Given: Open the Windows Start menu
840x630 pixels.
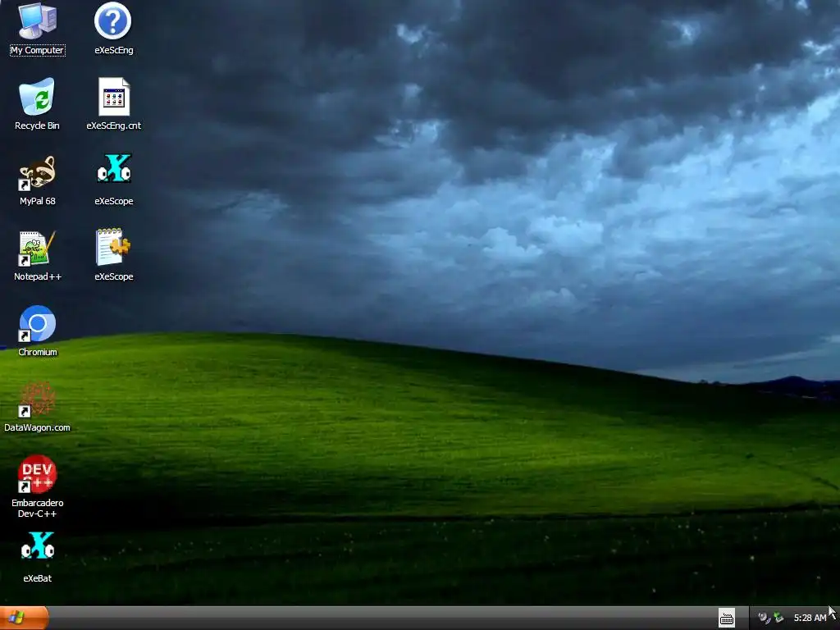Looking at the screenshot, I should point(24,618).
